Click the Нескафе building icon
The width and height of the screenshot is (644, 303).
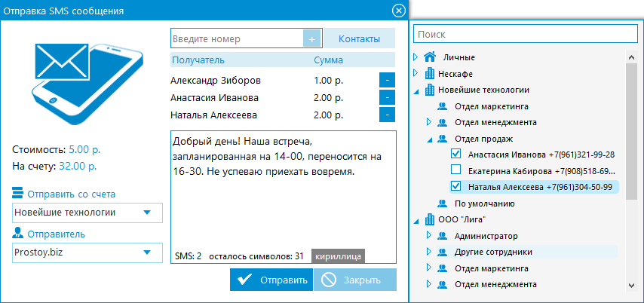pos(431,73)
